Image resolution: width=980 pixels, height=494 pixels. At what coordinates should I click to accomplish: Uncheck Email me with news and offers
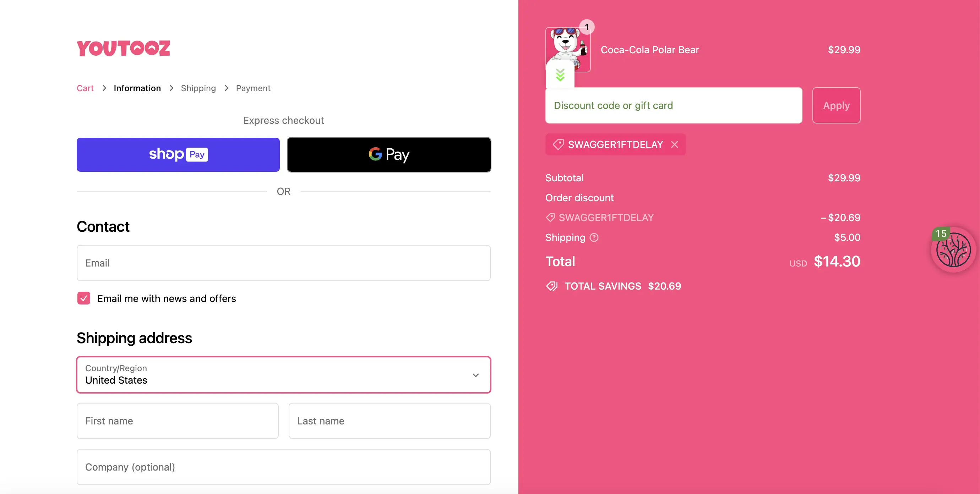[x=84, y=298]
